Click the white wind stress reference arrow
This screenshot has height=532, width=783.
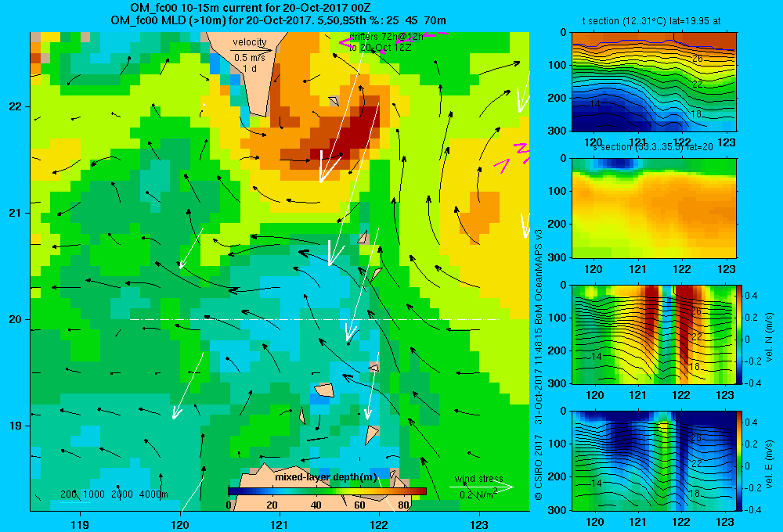482,487
